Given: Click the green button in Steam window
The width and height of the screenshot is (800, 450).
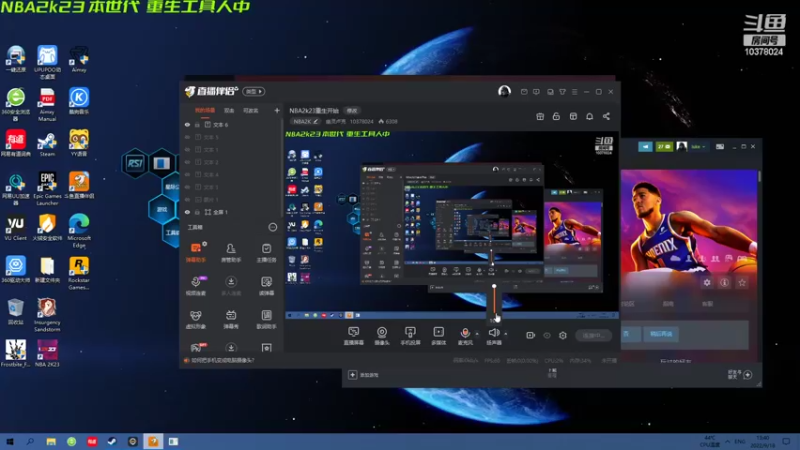Looking at the screenshot, I should (x=664, y=146).
